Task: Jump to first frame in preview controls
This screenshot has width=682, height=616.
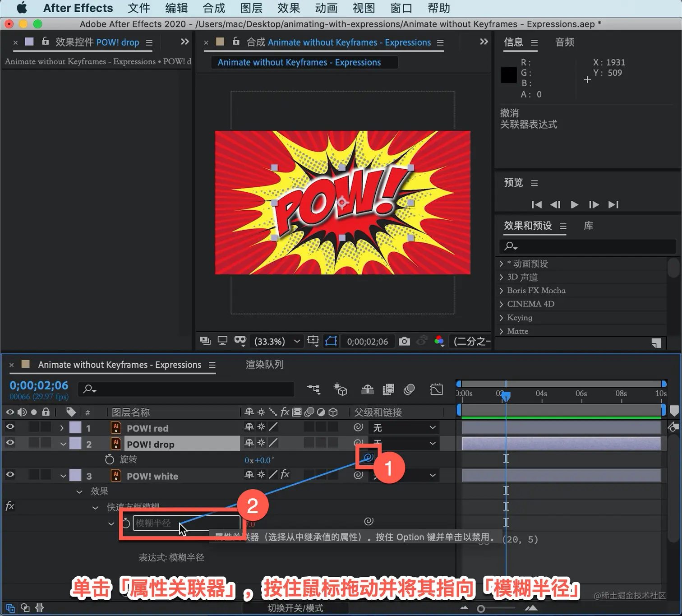Action: 536,204
